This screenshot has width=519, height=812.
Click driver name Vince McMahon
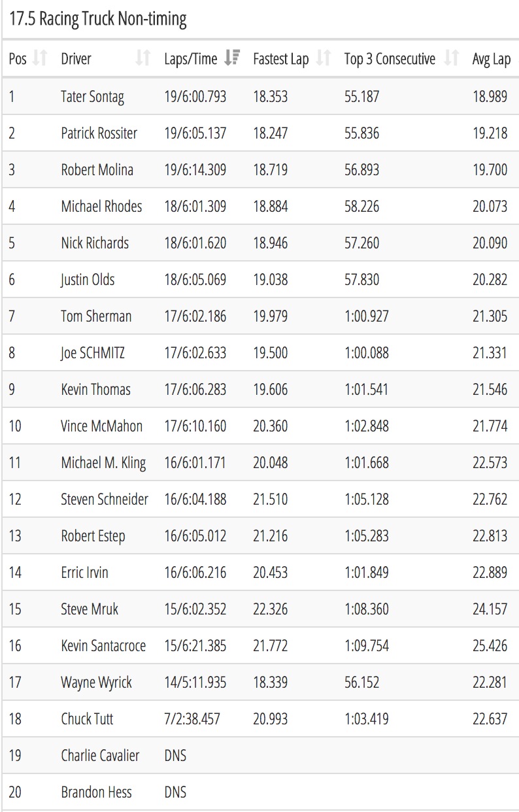pyautogui.click(x=101, y=426)
